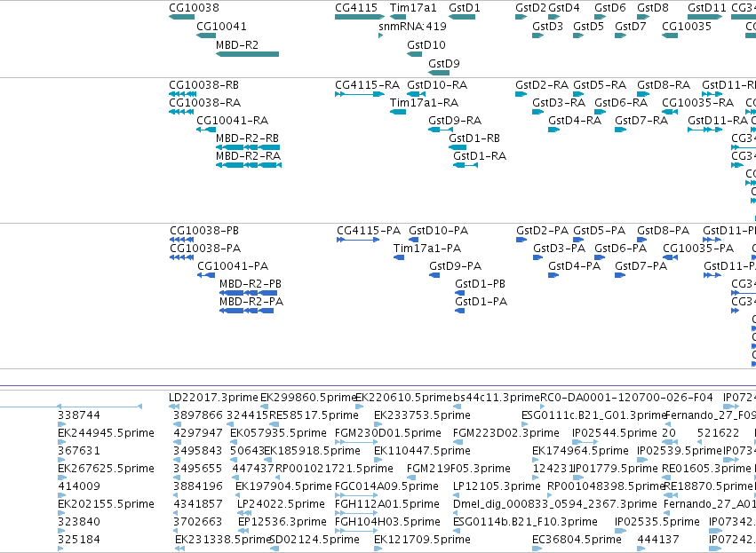Screen dimensions: 756x553
Task: Click the CG10038-RA transcript label
Action: pyautogui.click(x=205, y=103)
